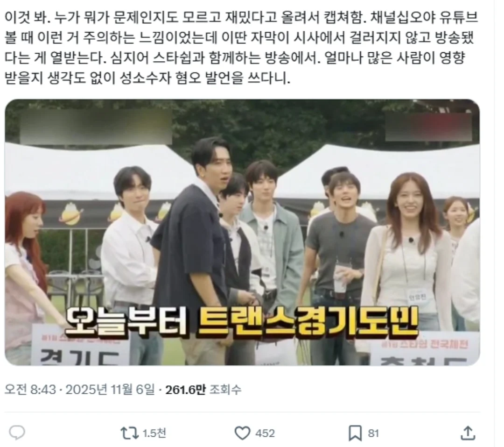Like the post with the heart icon

(x=242, y=433)
